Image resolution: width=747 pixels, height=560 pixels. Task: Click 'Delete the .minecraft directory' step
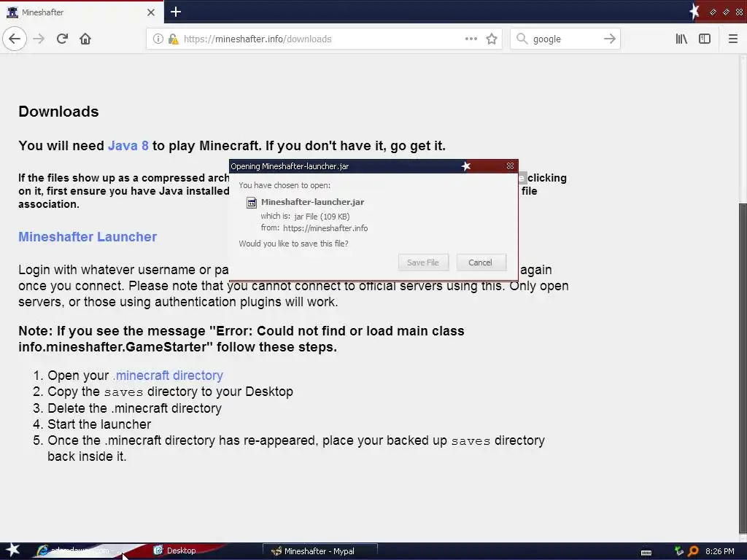pyautogui.click(x=134, y=408)
